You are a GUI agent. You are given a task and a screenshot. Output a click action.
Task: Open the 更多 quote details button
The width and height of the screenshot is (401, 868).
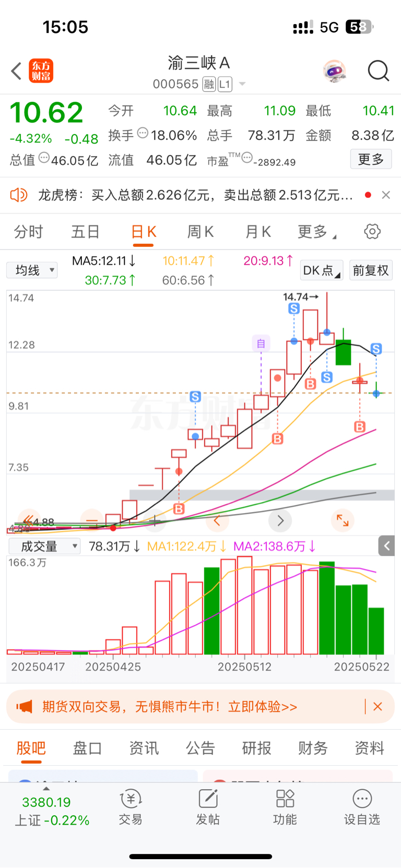pyautogui.click(x=371, y=159)
